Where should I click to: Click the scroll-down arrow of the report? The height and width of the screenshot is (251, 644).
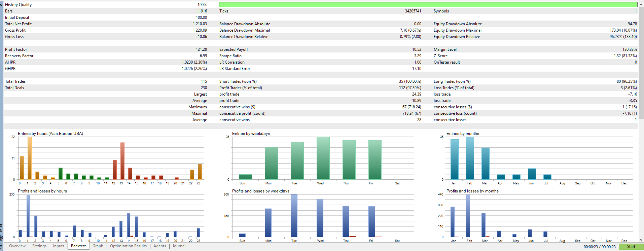pyautogui.click(x=641, y=240)
